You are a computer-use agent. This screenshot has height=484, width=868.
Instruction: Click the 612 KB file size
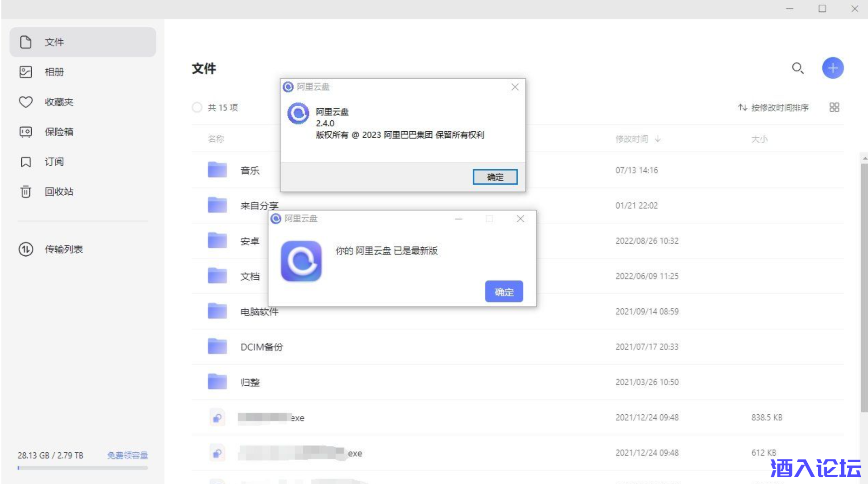point(763,453)
